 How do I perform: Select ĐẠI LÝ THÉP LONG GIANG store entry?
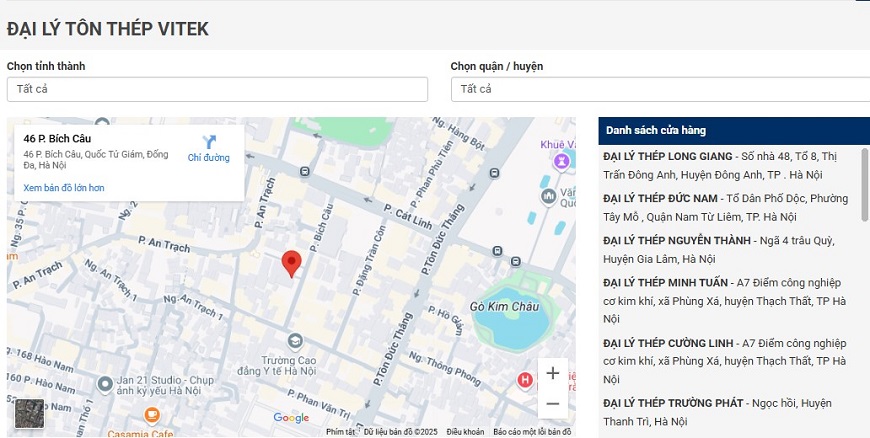[727, 165]
